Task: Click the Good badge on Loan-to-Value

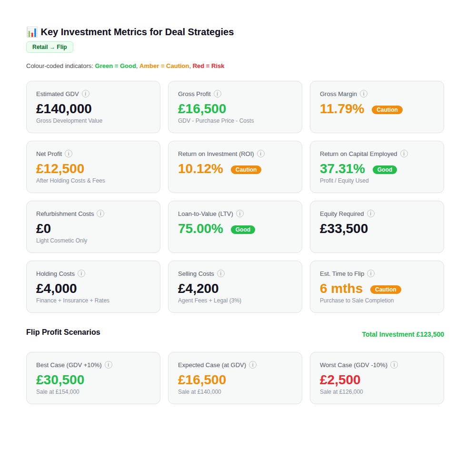Action: [x=243, y=229]
